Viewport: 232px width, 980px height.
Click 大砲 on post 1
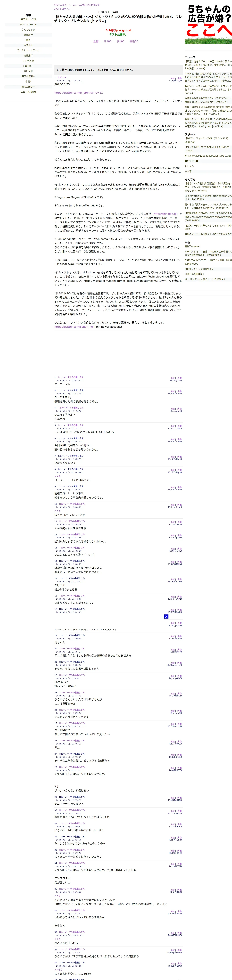click(x=180, y=79)
